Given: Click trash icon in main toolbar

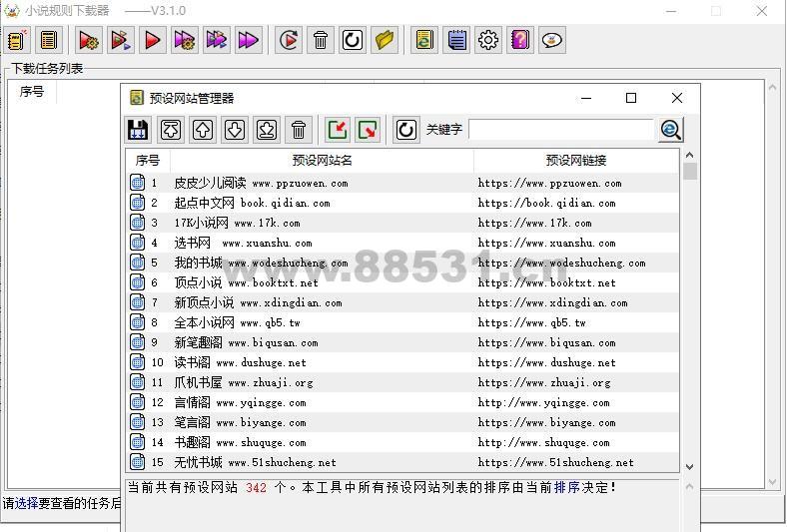Looking at the screenshot, I should pyautogui.click(x=321, y=40).
